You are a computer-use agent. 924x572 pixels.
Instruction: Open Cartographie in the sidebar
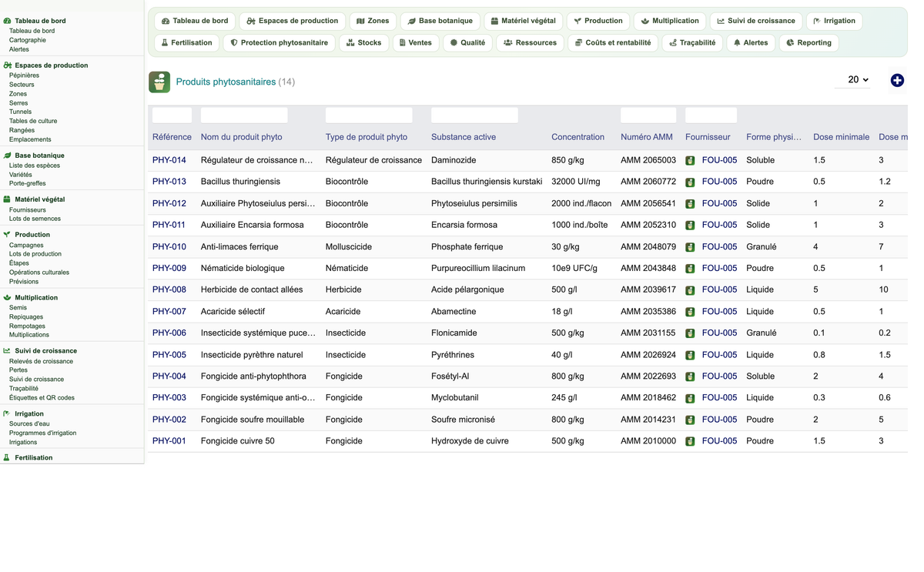tap(28, 40)
